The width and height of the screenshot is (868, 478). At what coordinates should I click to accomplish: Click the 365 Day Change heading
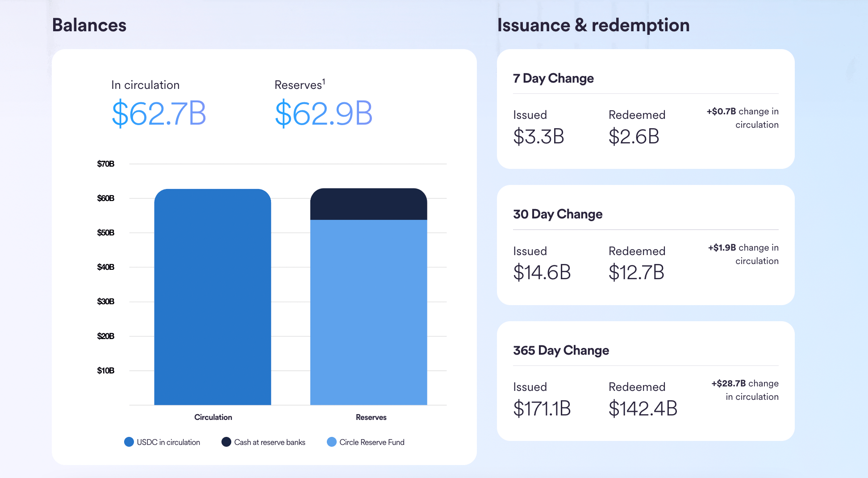point(561,350)
